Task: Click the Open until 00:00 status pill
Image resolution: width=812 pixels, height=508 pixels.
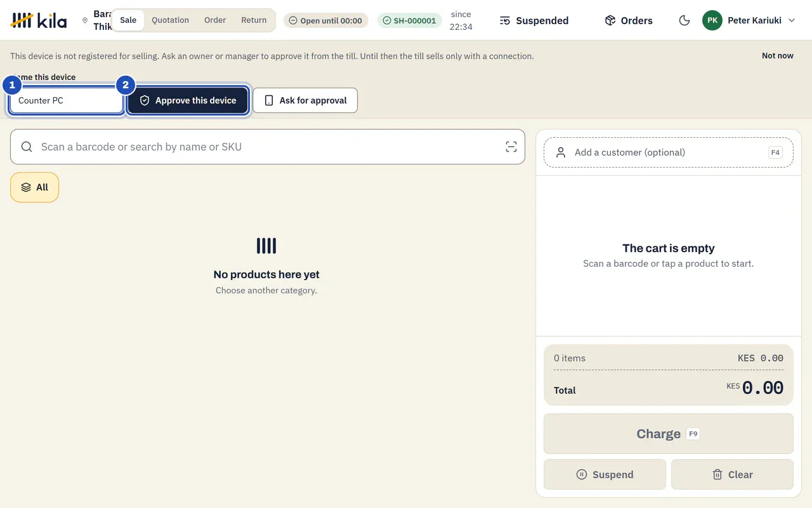Action: (325, 20)
